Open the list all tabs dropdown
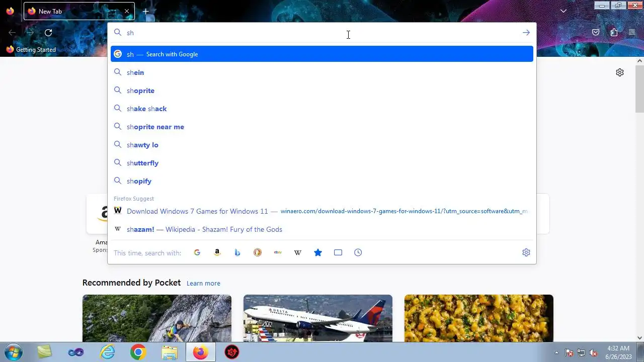 563,11
